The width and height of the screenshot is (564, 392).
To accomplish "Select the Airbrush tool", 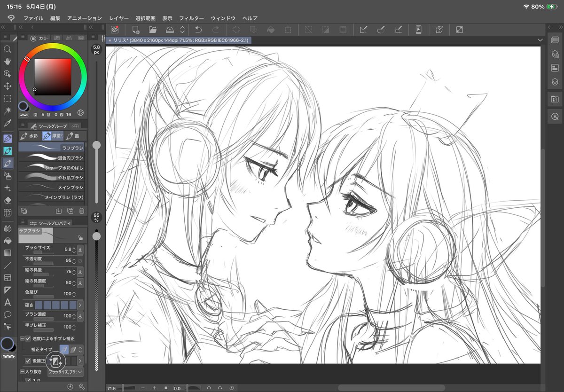I will point(8,176).
